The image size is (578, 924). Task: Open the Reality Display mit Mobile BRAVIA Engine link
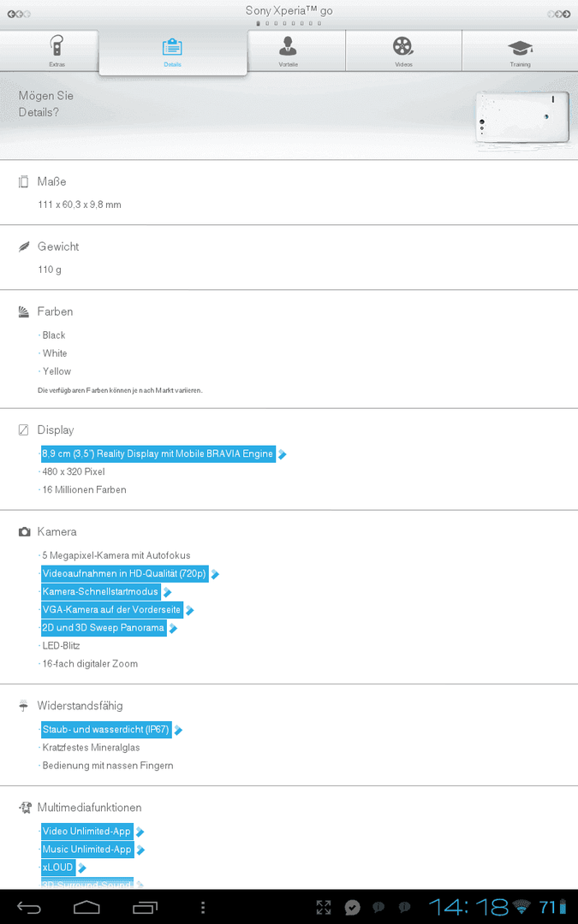(x=158, y=453)
